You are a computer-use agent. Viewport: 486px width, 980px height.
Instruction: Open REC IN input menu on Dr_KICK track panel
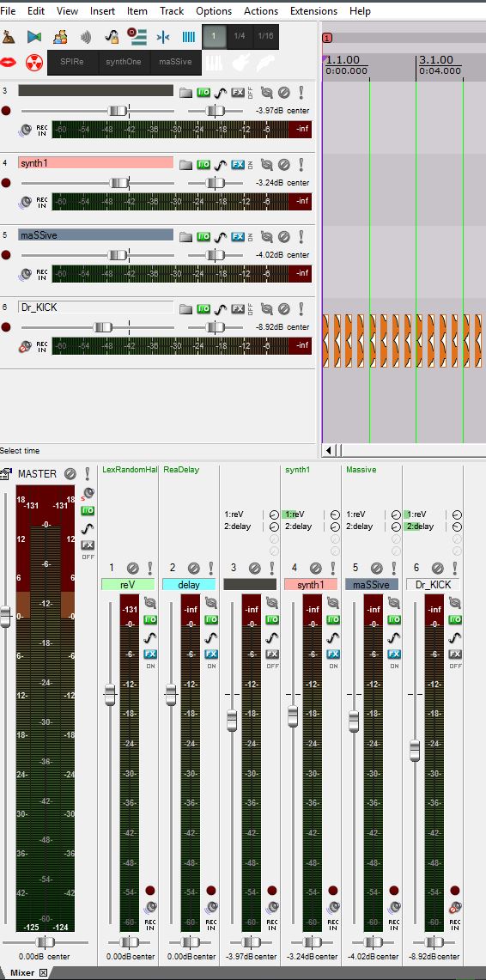pos(42,346)
